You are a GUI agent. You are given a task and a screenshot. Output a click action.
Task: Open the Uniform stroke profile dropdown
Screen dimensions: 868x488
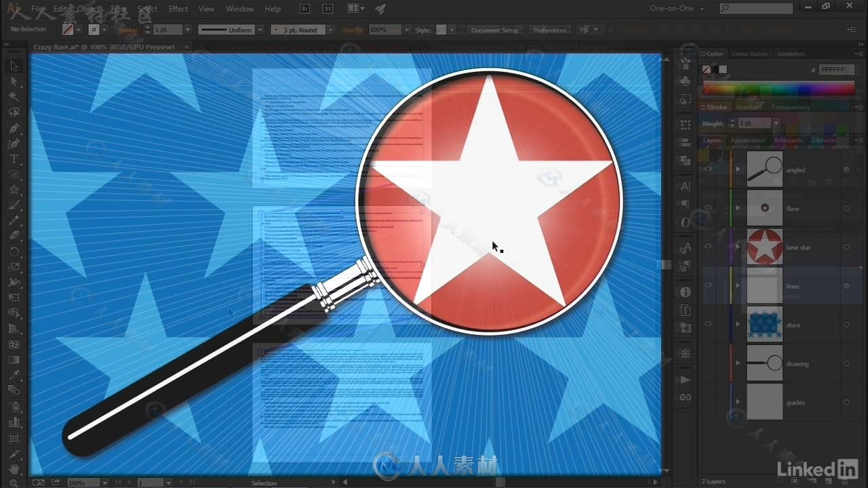[262, 30]
